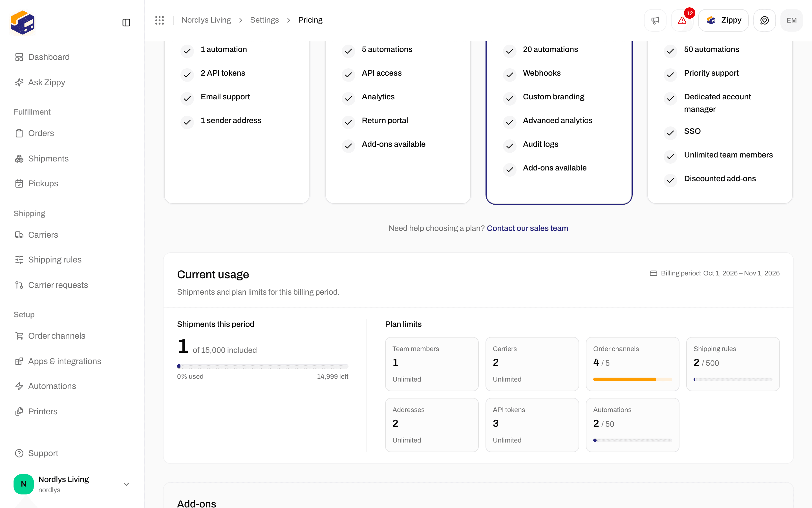Navigate to Nordlys Living breadcrumb
This screenshot has height=508, width=812.
206,20
